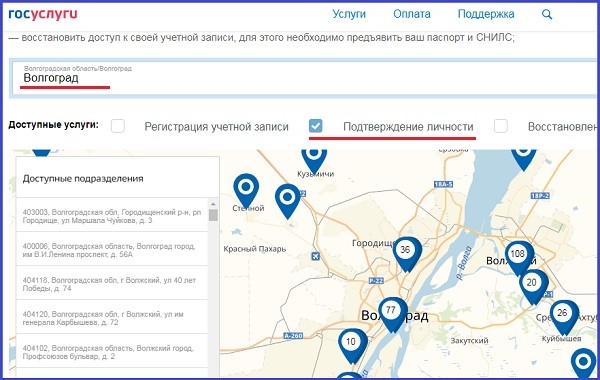Open the search magnifier icon

pos(547,15)
